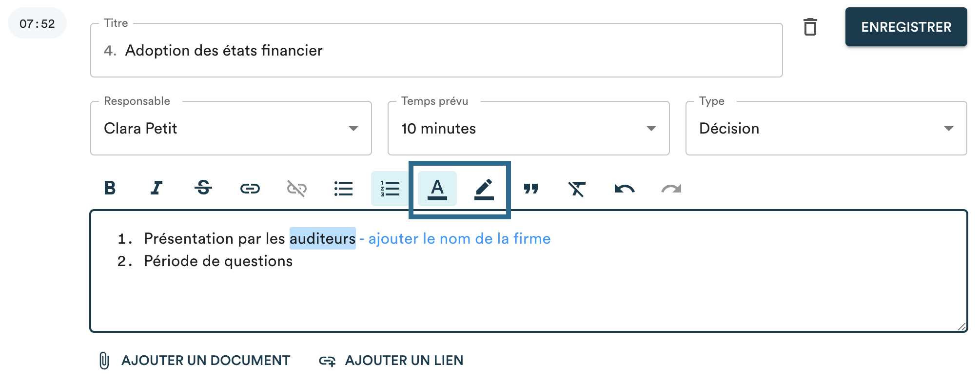Switch to bulleted list

coord(343,188)
